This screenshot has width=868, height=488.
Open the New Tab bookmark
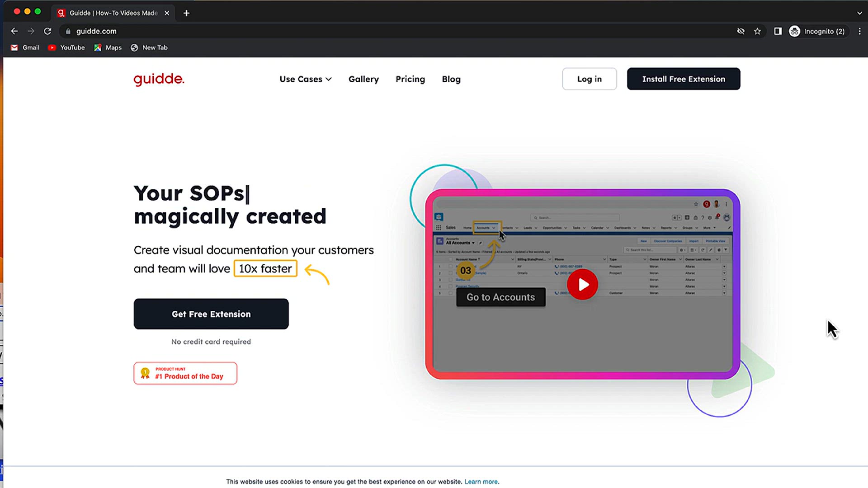pos(149,47)
